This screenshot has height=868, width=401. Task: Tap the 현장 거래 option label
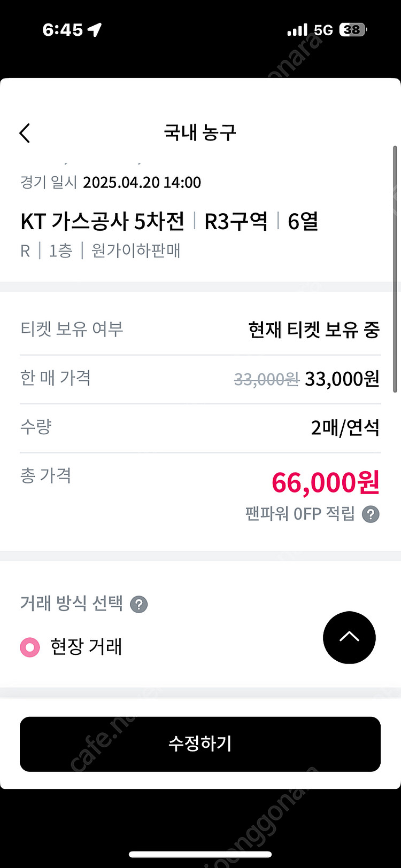pyautogui.click(x=86, y=647)
